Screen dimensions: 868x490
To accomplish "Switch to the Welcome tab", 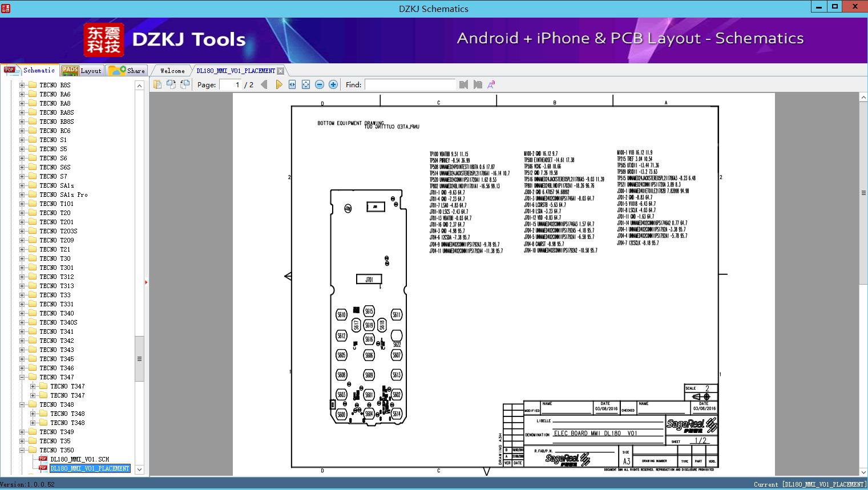I will (x=172, y=71).
